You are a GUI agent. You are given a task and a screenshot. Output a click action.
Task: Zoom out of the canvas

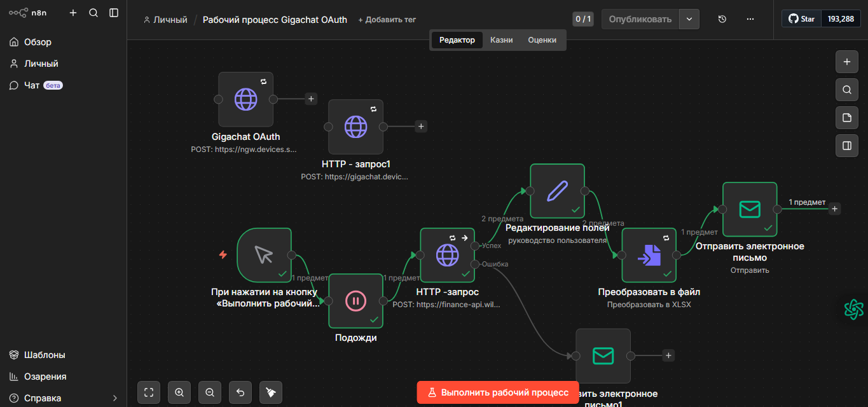210,392
